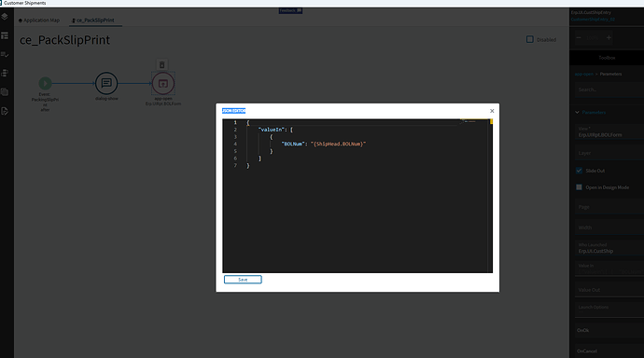Expand the OnOk section

(607, 330)
